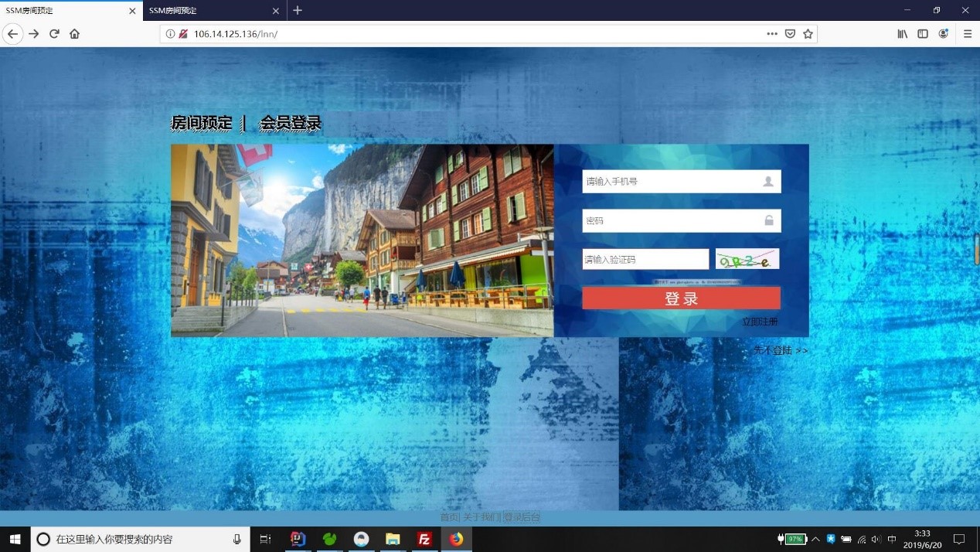Click the 立即注册 registration link
Viewport: 980px width, 552px height.
(761, 322)
